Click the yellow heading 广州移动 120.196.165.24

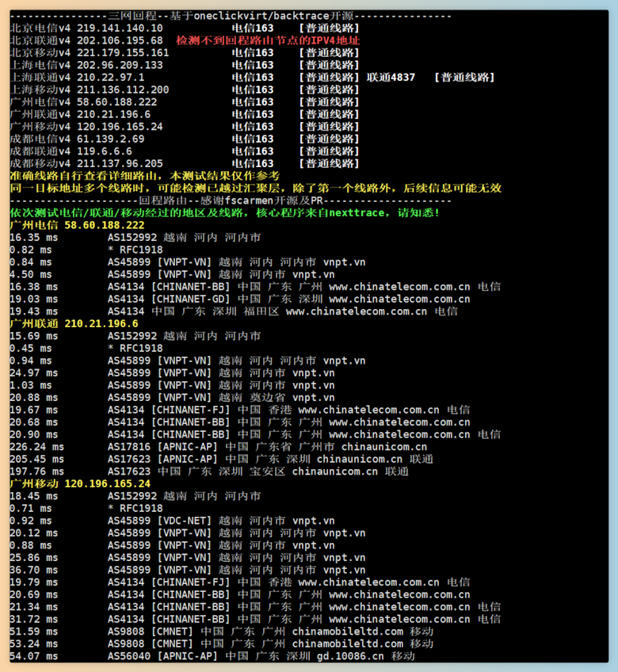pos(80,484)
